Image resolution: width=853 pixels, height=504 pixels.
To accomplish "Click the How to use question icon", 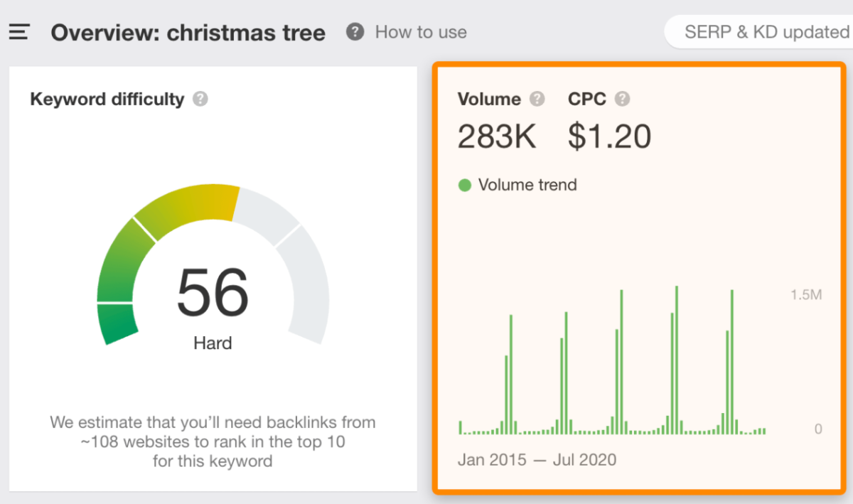I will [x=355, y=32].
